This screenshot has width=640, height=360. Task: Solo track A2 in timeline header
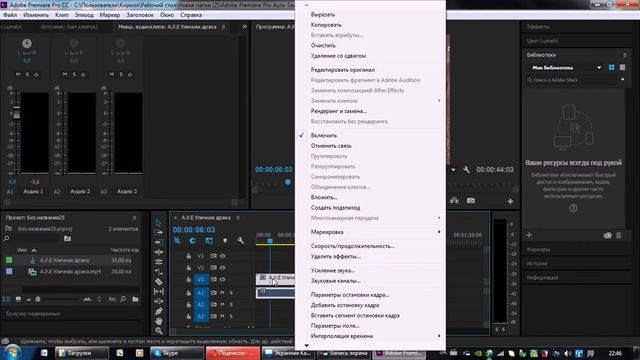(x=231, y=304)
